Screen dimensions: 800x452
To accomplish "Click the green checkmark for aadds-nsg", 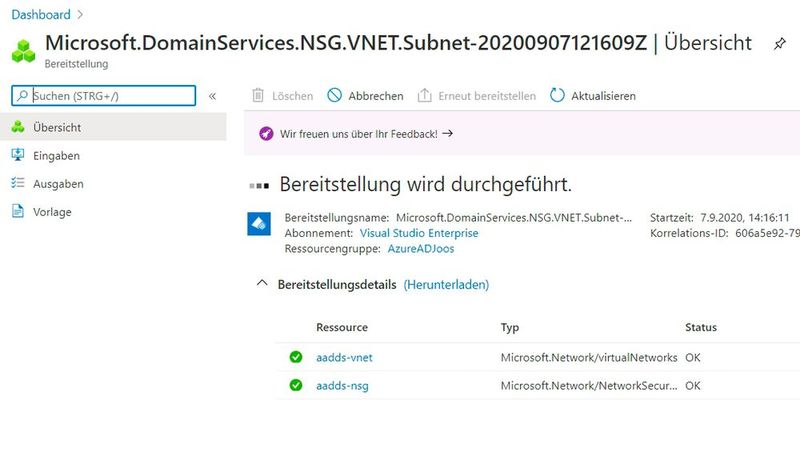I will [x=296, y=385].
